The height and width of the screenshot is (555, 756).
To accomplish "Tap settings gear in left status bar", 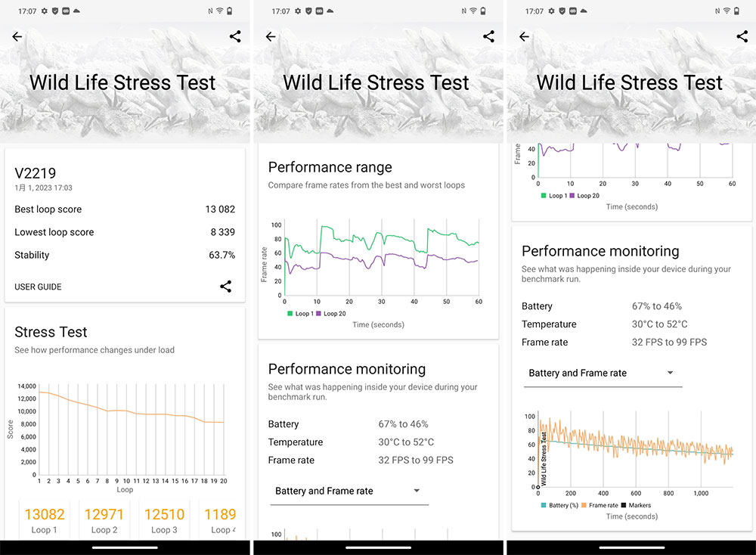I will [x=45, y=11].
